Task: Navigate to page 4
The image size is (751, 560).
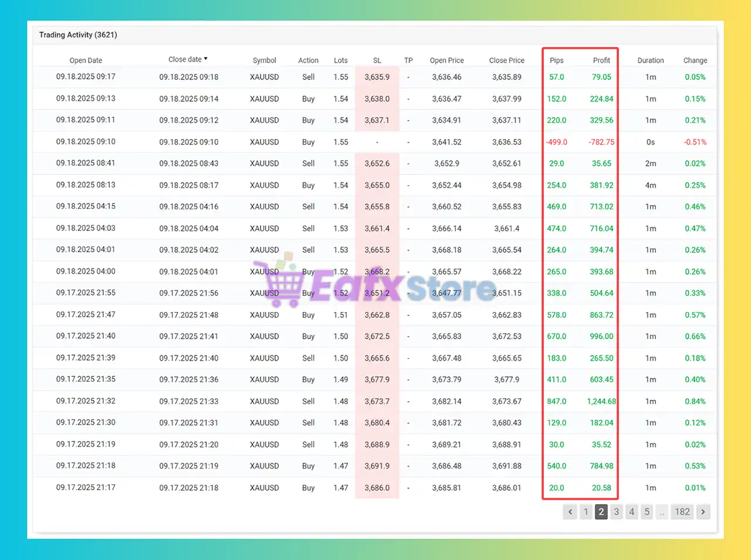Action: click(x=631, y=512)
